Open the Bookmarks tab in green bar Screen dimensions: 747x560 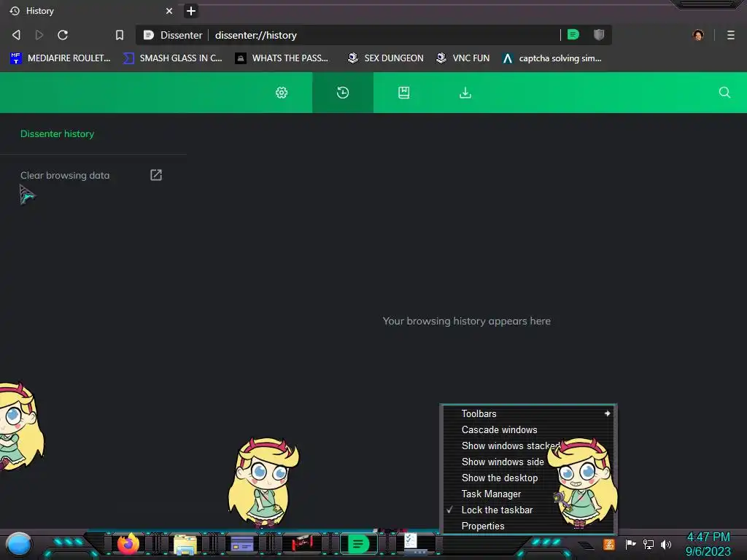pos(404,93)
